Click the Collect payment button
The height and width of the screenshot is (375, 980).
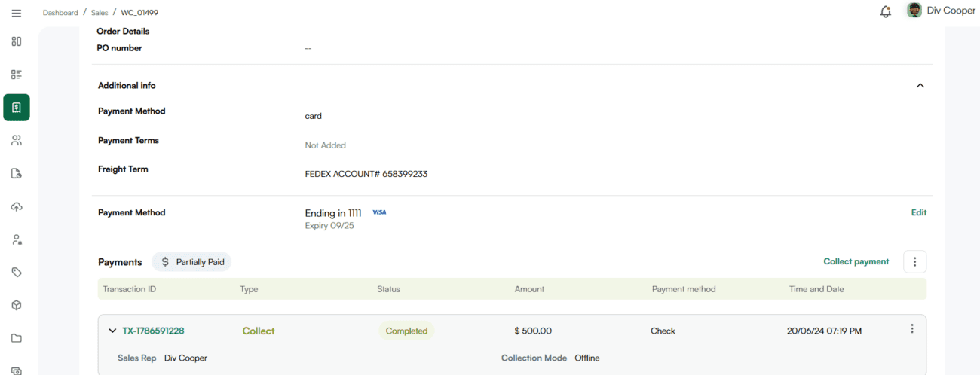coord(856,261)
